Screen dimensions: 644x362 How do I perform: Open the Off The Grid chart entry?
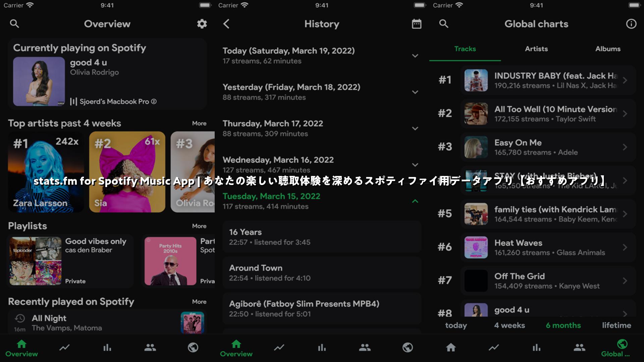(x=548, y=281)
